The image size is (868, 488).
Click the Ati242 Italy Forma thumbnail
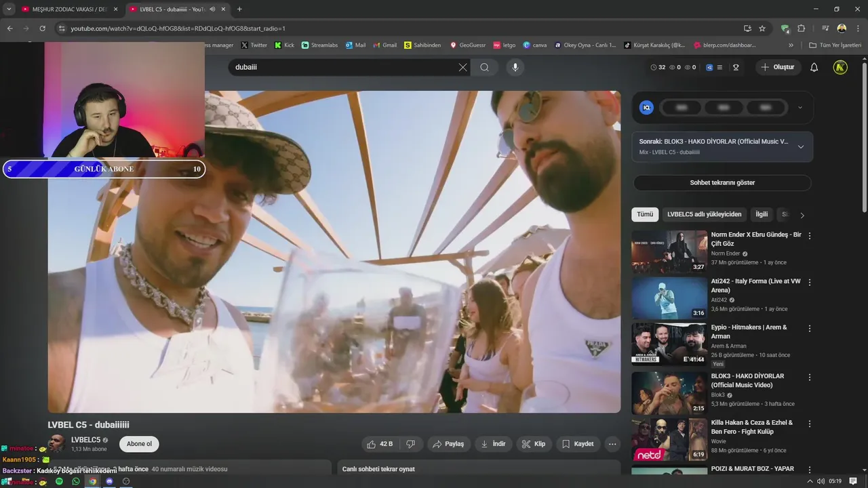[669, 298]
